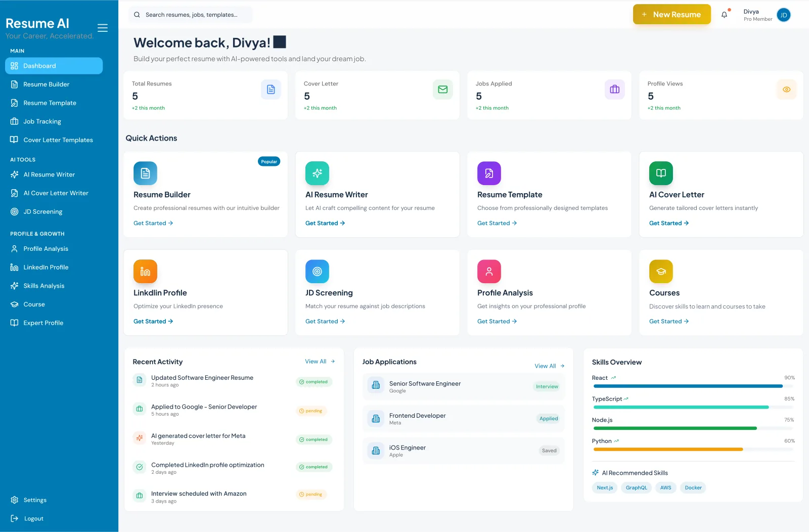Click the New Resume button
The height and width of the screenshot is (532, 809).
(x=671, y=15)
